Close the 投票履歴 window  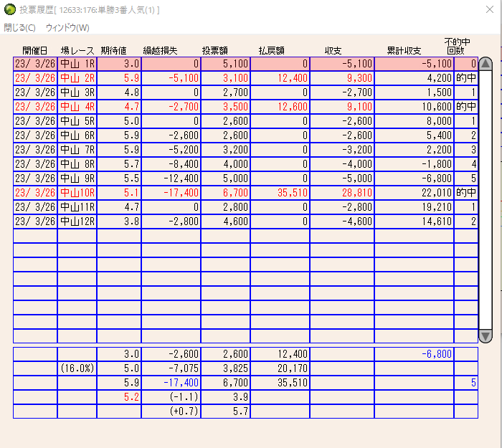490,9
